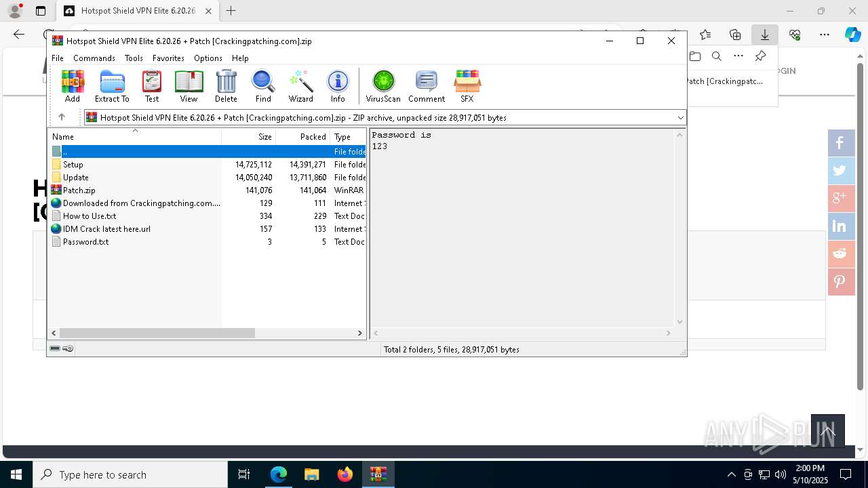The height and width of the screenshot is (488, 868).
Task: Click the Delete trash icon
Action: (226, 86)
